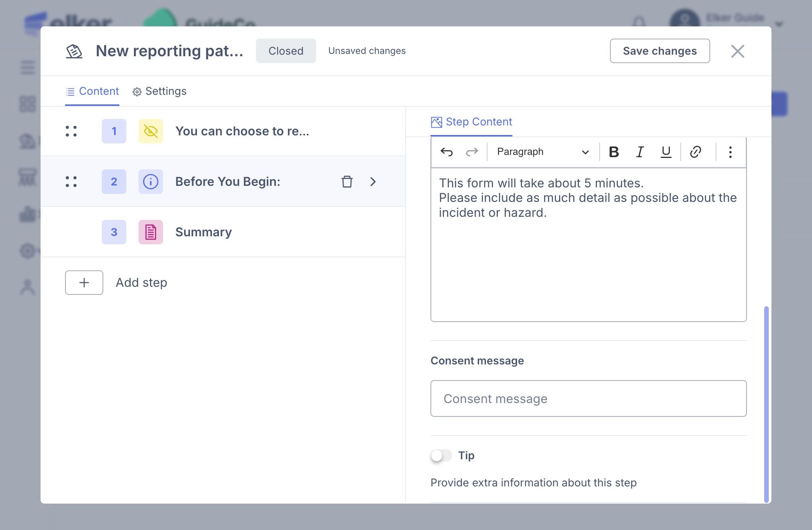Select the Step Content tab
The image size is (812, 530).
(471, 122)
